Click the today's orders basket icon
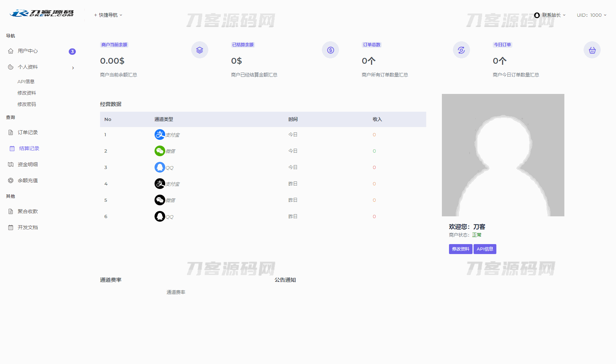Viewport: 616px width, 364px height. pyautogui.click(x=592, y=50)
